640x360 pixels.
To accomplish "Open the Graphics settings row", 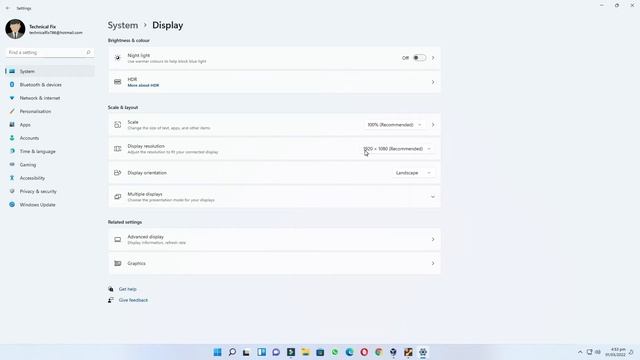I will pos(274,264).
